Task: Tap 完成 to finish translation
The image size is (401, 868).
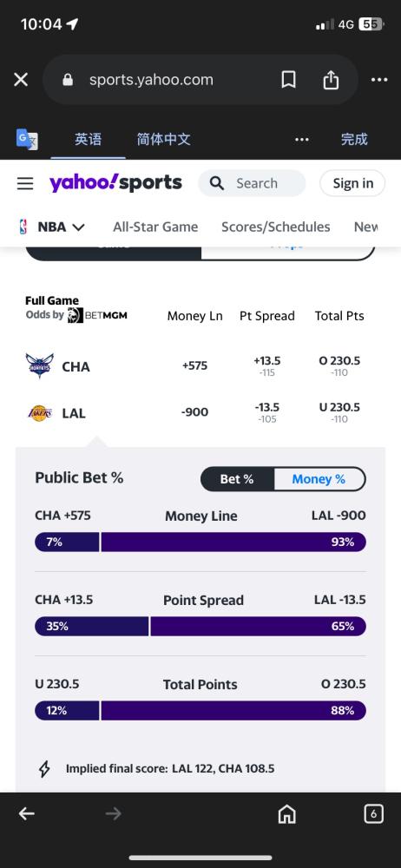Action: [354, 139]
